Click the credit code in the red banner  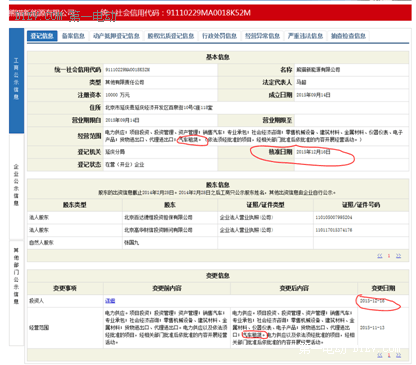(208, 13)
